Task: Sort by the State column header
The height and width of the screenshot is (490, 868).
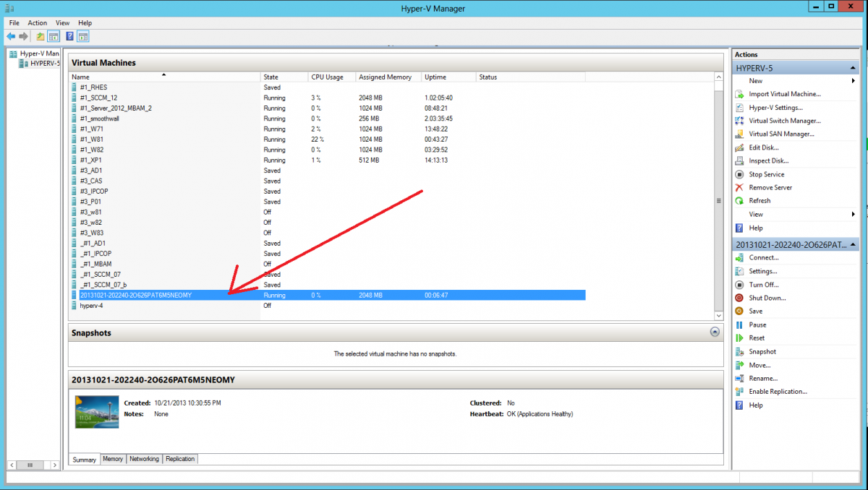Action: click(x=284, y=77)
